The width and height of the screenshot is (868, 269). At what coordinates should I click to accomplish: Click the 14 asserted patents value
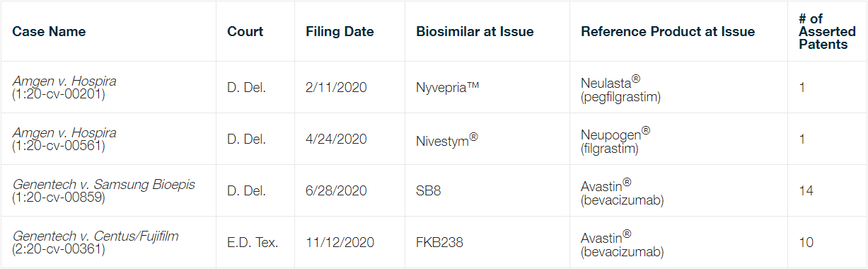tap(806, 191)
